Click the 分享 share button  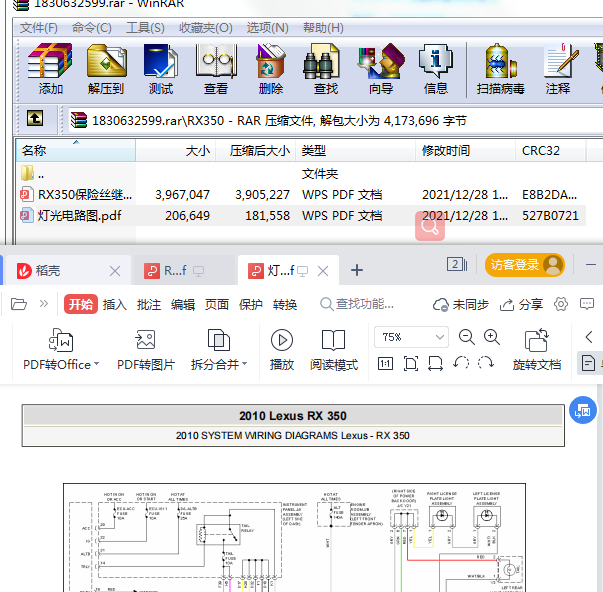point(521,304)
